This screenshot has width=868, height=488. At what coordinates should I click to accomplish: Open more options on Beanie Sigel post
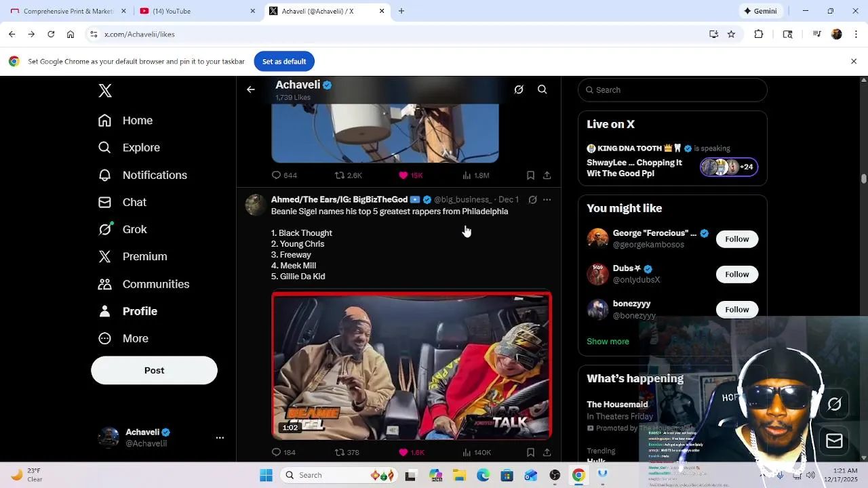click(x=547, y=199)
